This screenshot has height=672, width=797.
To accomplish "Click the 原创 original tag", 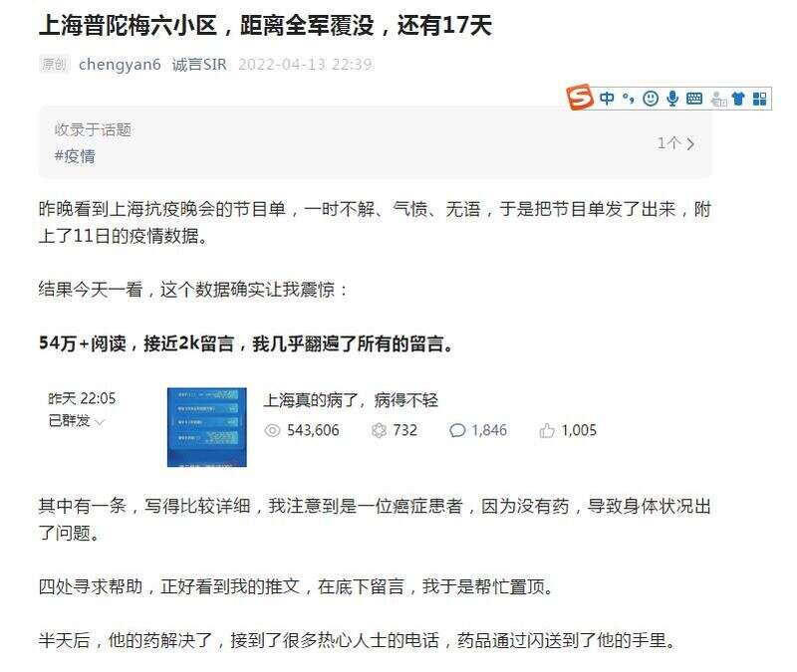I will [55, 64].
